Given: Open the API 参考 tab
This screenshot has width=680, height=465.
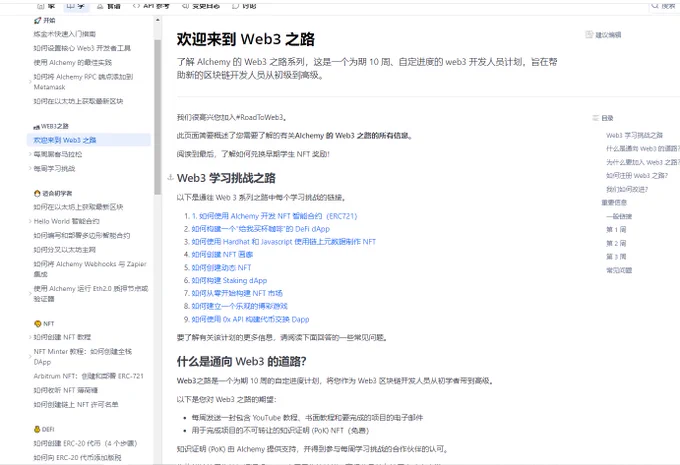Looking at the screenshot, I should (x=151, y=6).
